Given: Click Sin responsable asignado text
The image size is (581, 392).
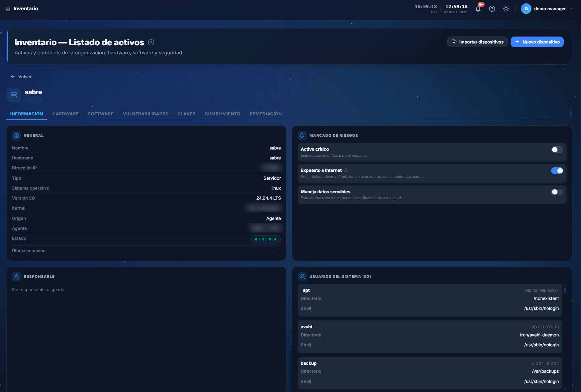Looking at the screenshot, I should [38, 290].
